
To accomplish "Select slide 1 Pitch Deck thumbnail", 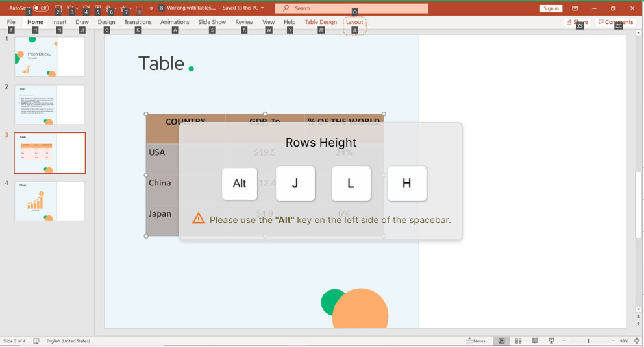I will coord(50,56).
